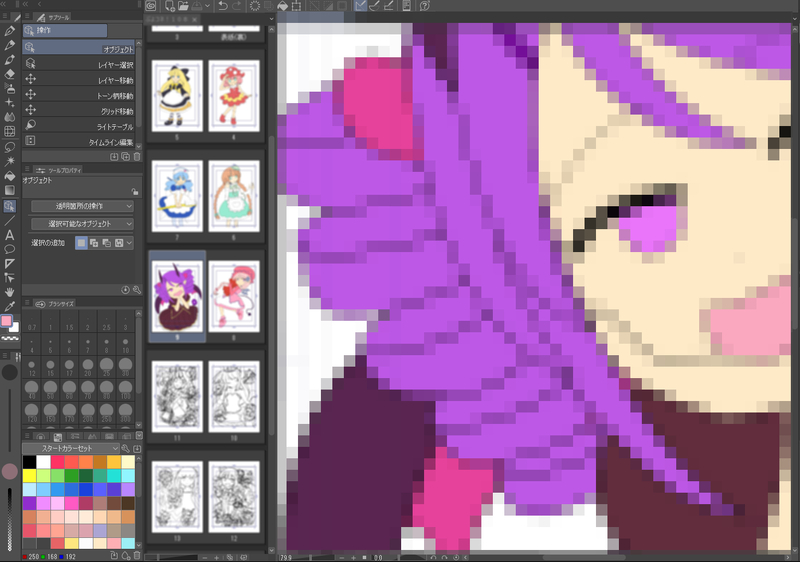The height and width of the screenshot is (562, 800).
Task: Open brush size palette menu icon
Action: (27, 303)
